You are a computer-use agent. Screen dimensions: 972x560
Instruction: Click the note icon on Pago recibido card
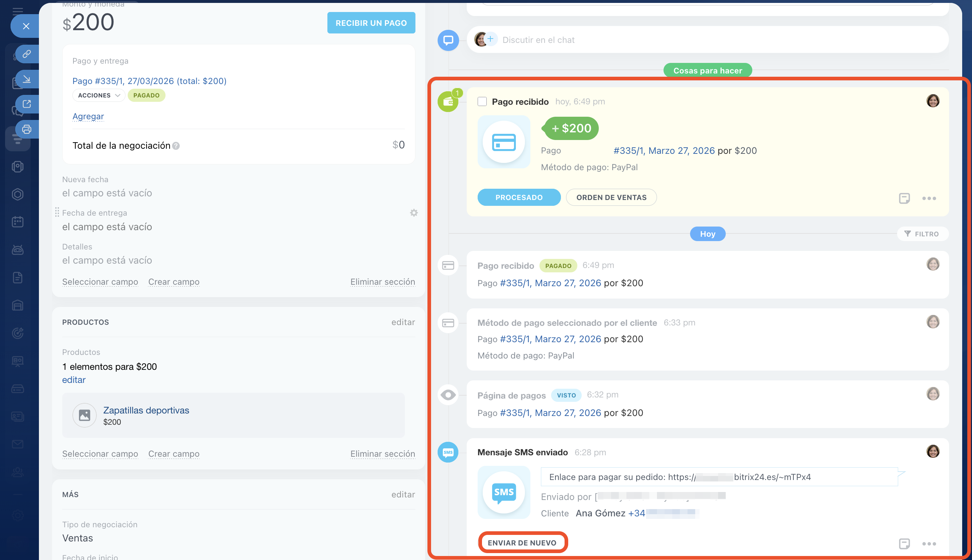tap(904, 199)
